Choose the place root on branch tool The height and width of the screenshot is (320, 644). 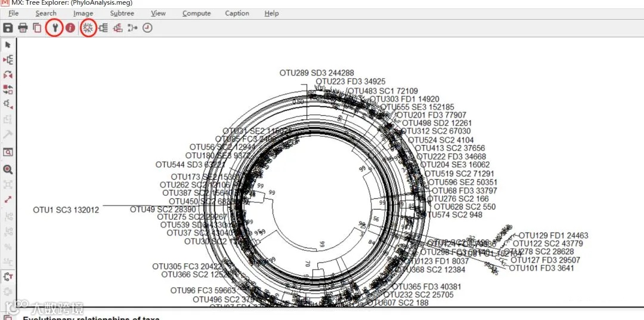(8, 60)
